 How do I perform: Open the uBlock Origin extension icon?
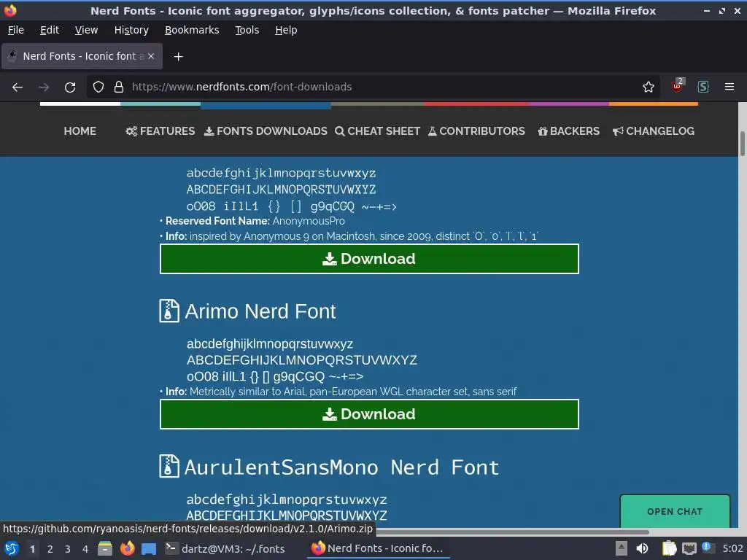pyautogui.click(x=677, y=86)
